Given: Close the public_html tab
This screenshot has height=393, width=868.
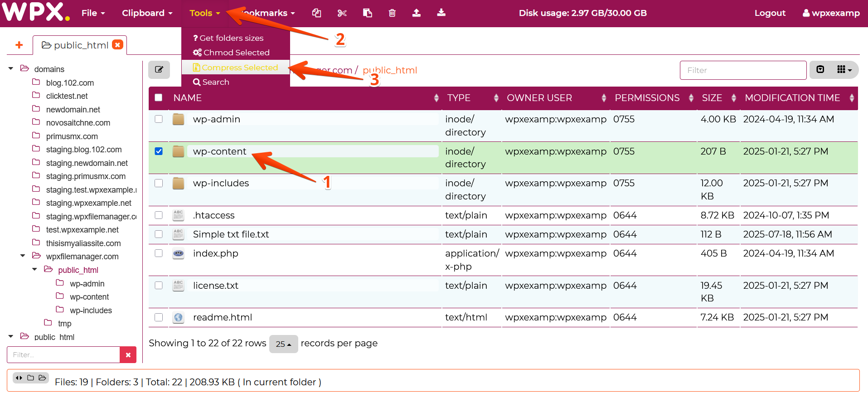Looking at the screenshot, I should coord(118,45).
